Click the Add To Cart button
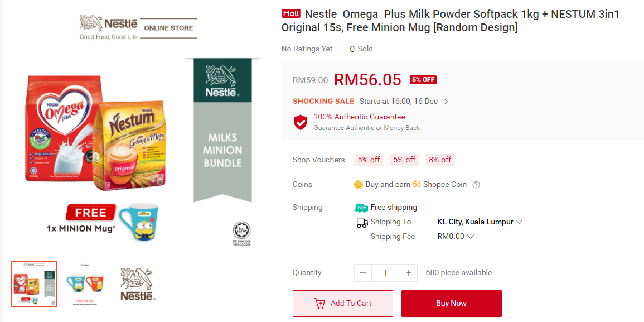The width and height of the screenshot is (644, 322). tap(342, 304)
